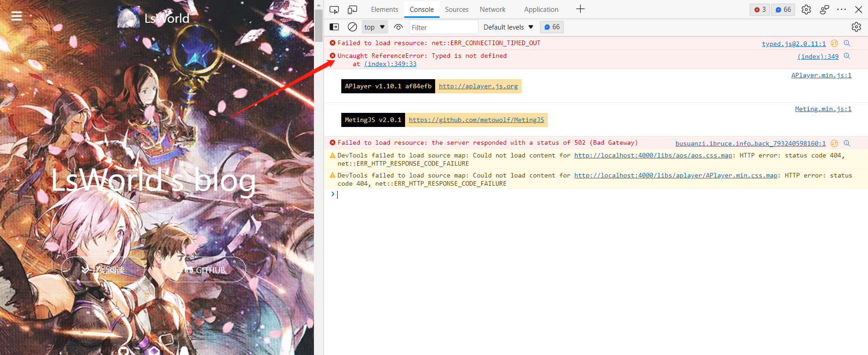
Task: Switch to the Elements tab
Action: pyautogui.click(x=385, y=10)
